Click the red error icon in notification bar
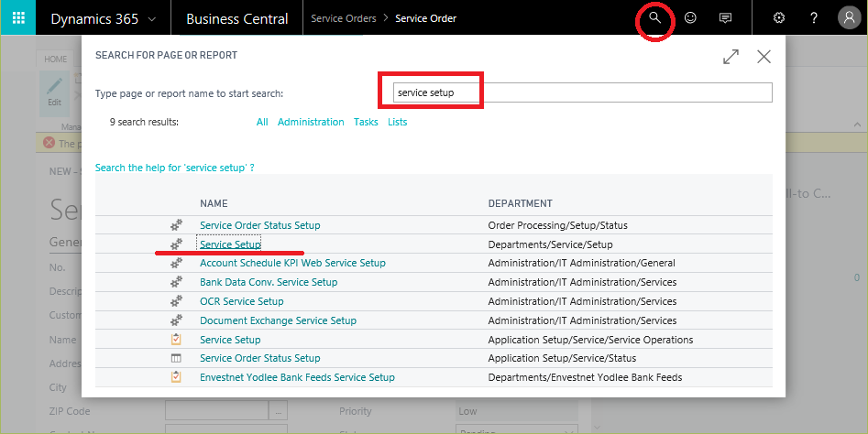868x434 pixels. (x=49, y=143)
